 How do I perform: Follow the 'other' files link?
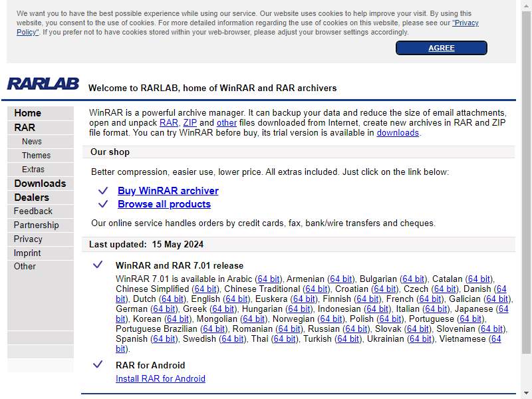227,123
